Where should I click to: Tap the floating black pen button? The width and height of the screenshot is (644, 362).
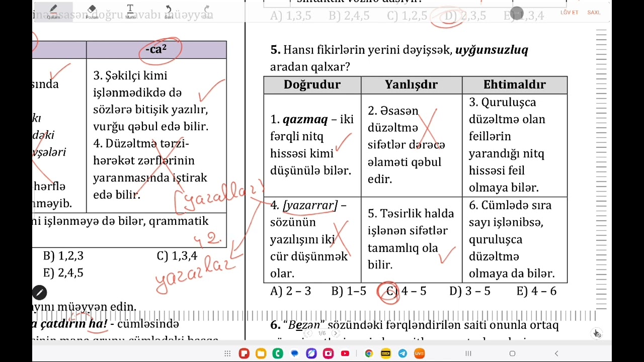point(39,292)
